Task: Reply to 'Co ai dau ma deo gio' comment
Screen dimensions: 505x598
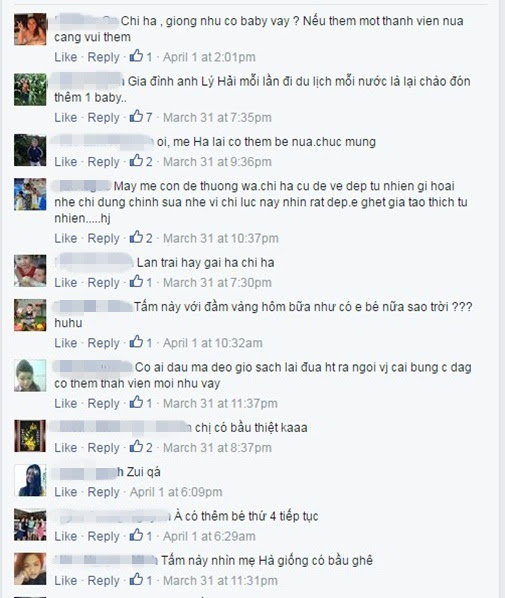Action: pyautogui.click(x=103, y=403)
